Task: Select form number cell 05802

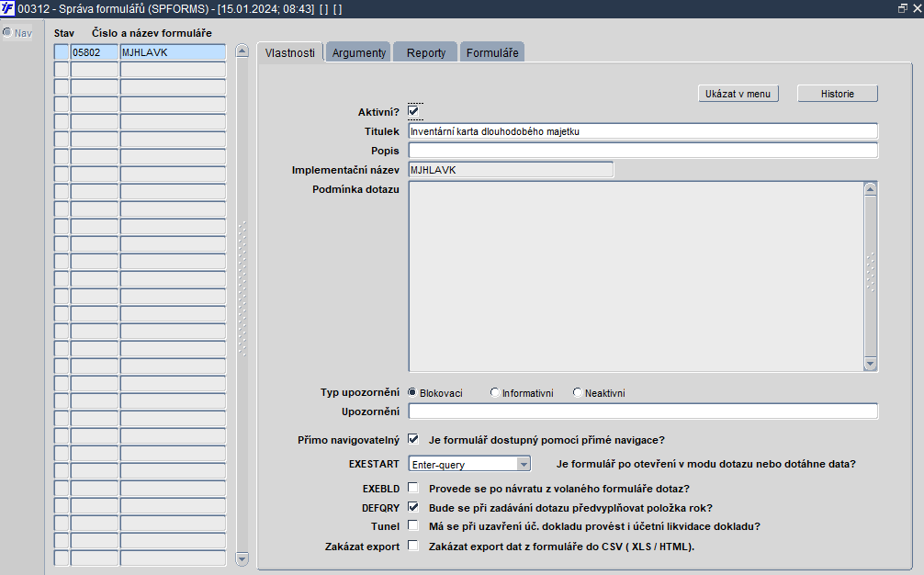Action: coord(95,52)
